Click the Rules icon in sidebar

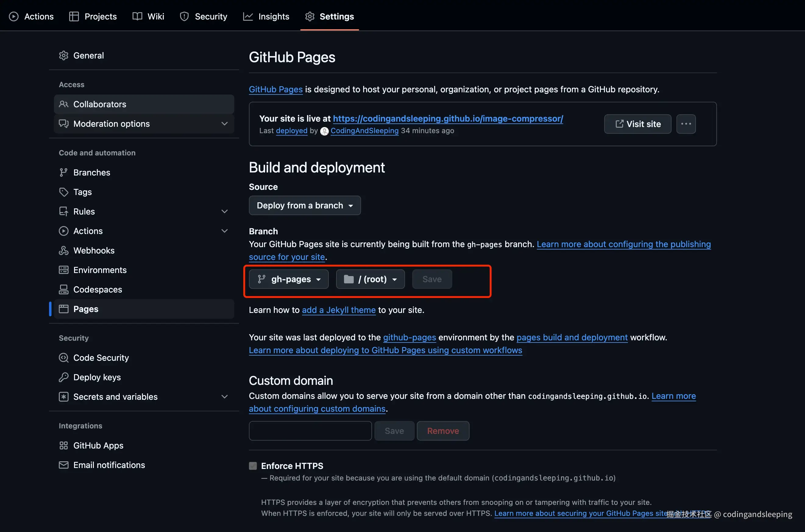(63, 211)
